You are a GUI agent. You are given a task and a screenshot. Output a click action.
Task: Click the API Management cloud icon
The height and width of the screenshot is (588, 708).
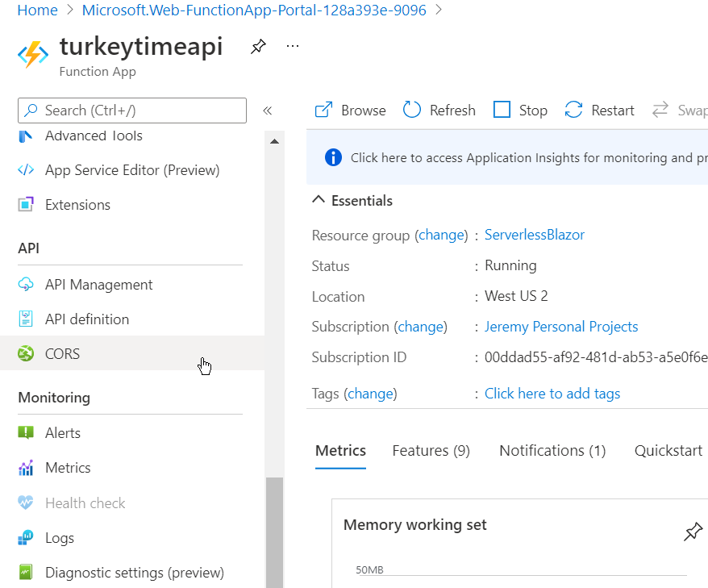point(26,285)
